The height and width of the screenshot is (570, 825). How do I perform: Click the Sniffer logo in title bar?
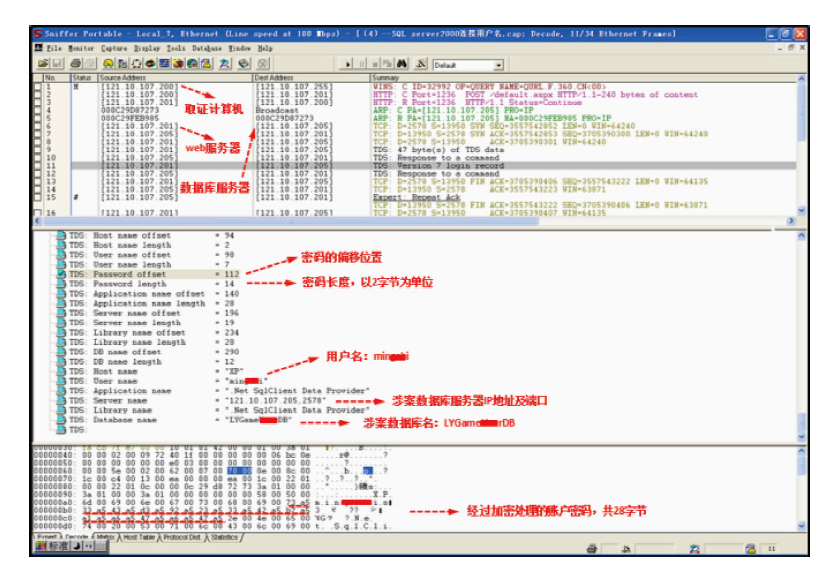(38, 34)
